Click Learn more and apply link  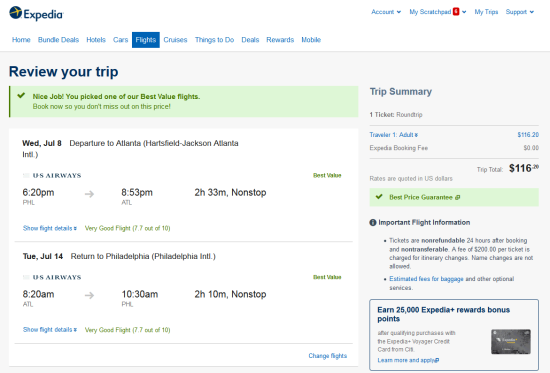pyautogui.click(x=408, y=360)
